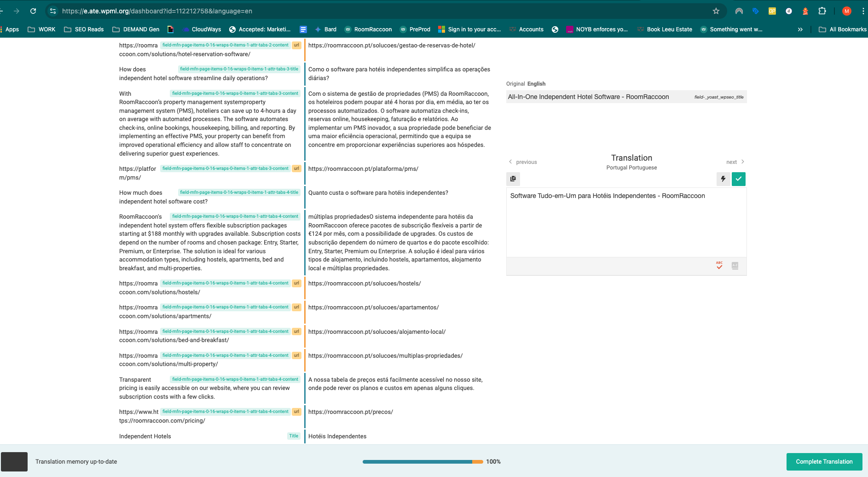
Task: Click url tag beside platform/pms link
Action: click(296, 169)
